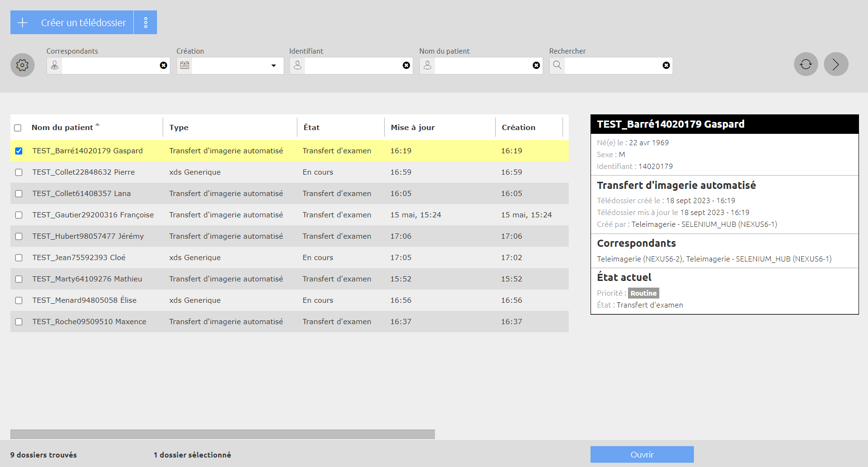This screenshot has height=467, width=868.
Task: Click the right arrow next icon
Action: 836,64
